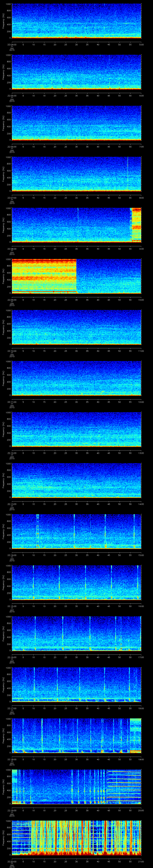Click the '21:00' end time label
Viewport: 153px width, 868px height.
pyautogui.click(x=141, y=861)
